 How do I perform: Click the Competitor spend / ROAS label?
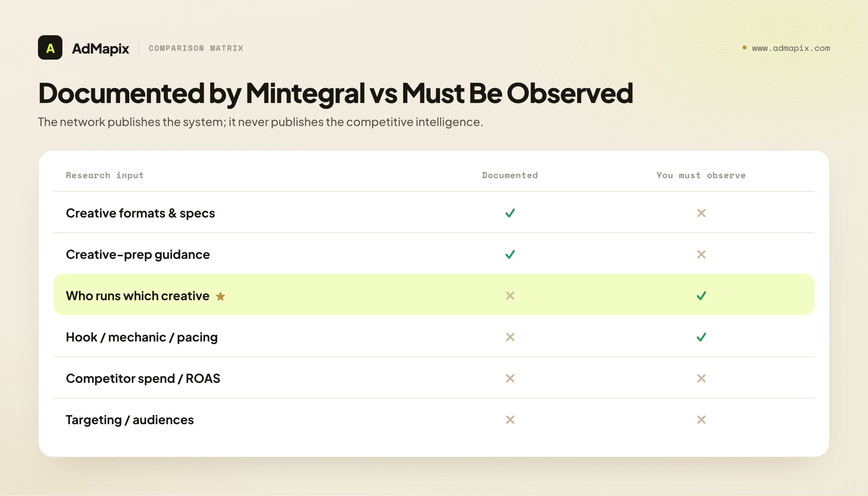[x=143, y=378]
